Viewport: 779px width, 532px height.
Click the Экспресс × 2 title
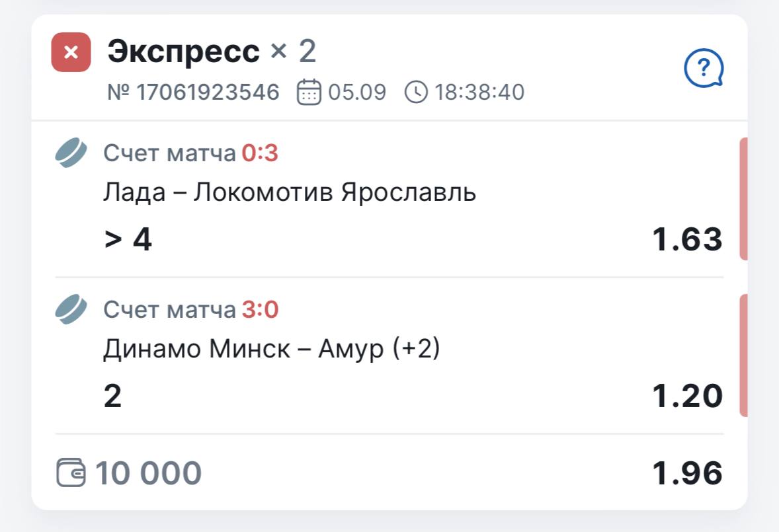pyautogui.click(x=212, y=52)
